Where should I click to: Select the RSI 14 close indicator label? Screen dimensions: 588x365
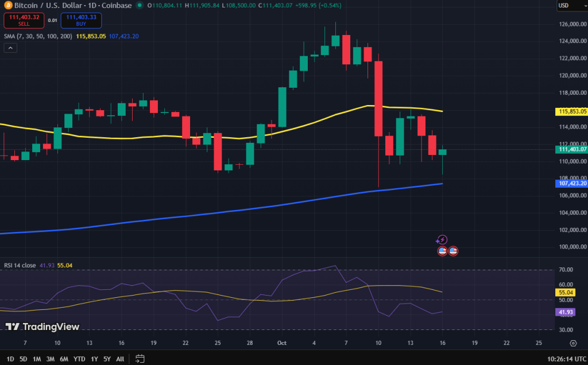(20, 266)
